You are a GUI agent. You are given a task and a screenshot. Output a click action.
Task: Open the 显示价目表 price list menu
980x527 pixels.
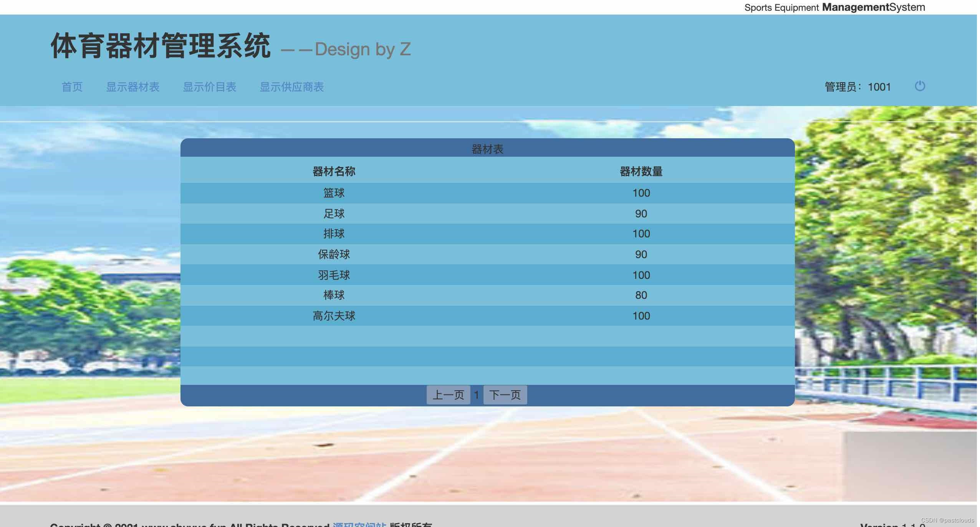point(210,87)
